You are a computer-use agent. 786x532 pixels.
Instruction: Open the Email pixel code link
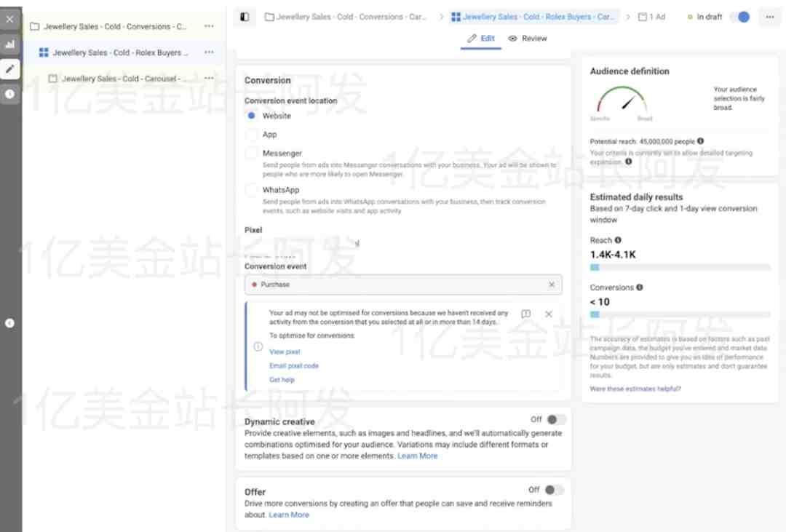point(294,366)
